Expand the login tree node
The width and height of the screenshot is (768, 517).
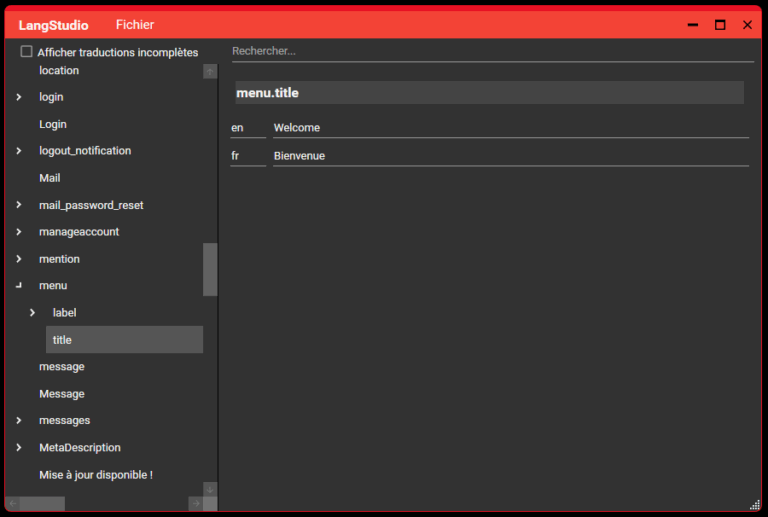pyautogui.click(x=19, y=97)
